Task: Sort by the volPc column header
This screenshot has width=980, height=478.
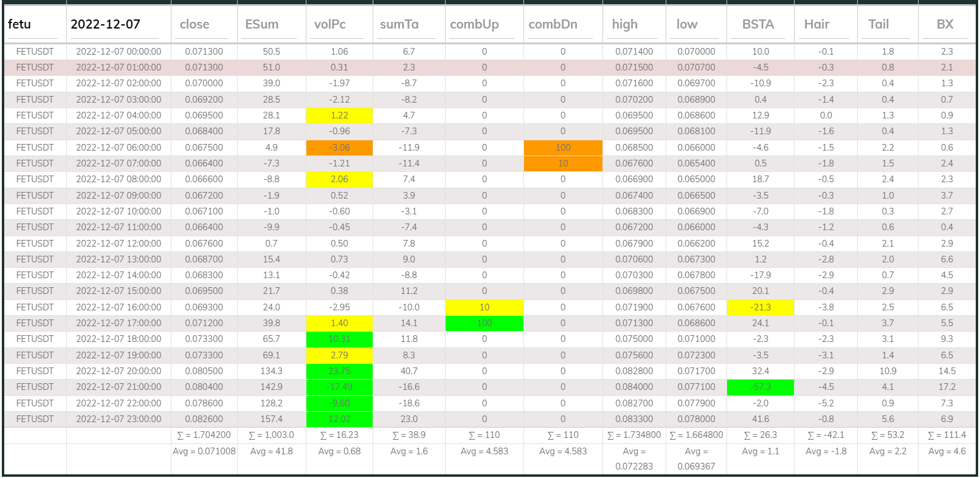Action: pos(330,24)
